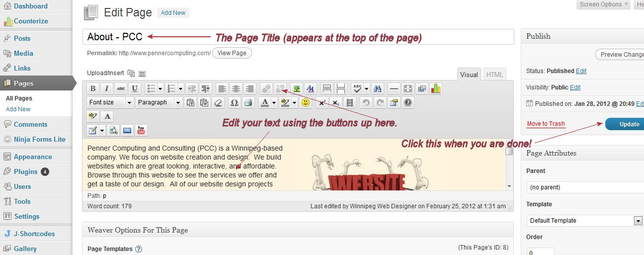This screenshot has height=255, width=644.
Task: Underline text with the U button
Action: coord(134,89)
